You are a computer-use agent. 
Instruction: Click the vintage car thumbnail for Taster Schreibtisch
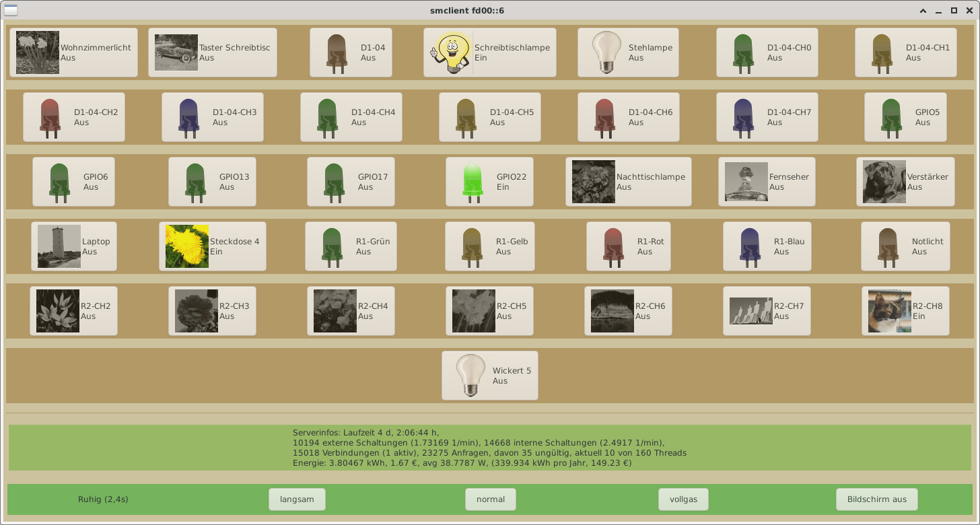[x=176, y=53]
